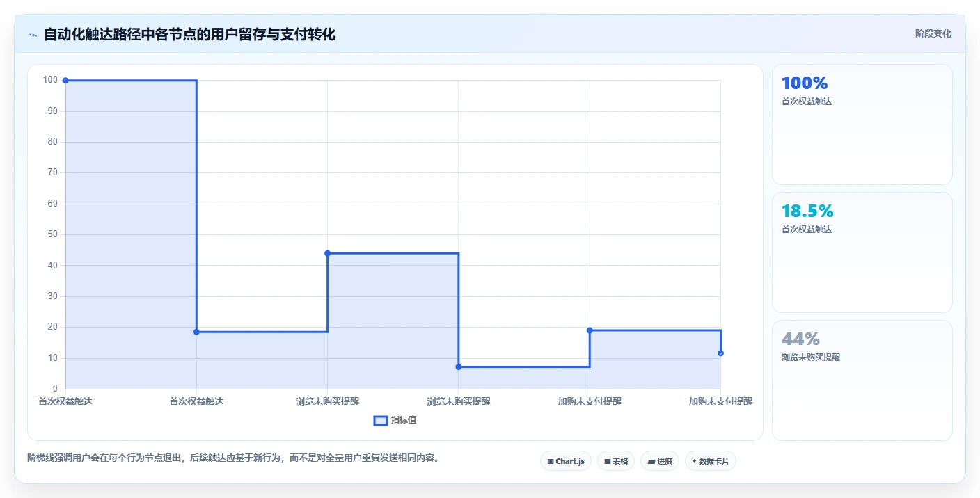
Task: Click the final data point near 11.5
Action: click(720, 353)
